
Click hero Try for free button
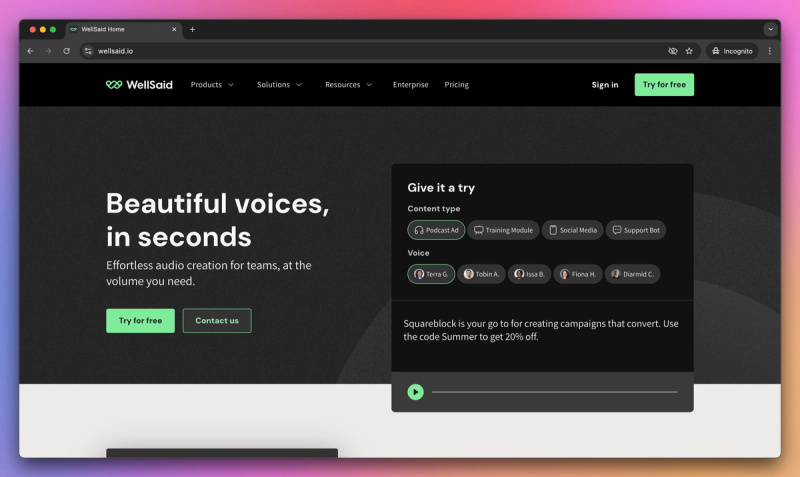point(140,320)
